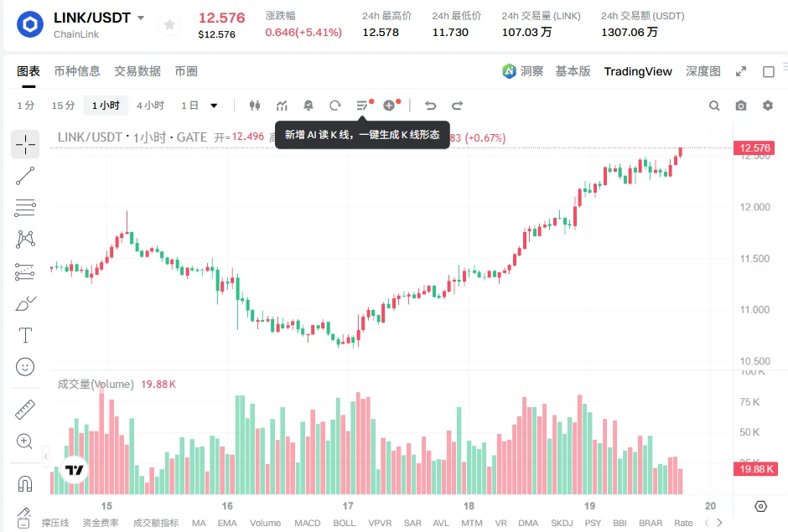
Task: Select the 4小时 interval
Action: pos(150,106)
